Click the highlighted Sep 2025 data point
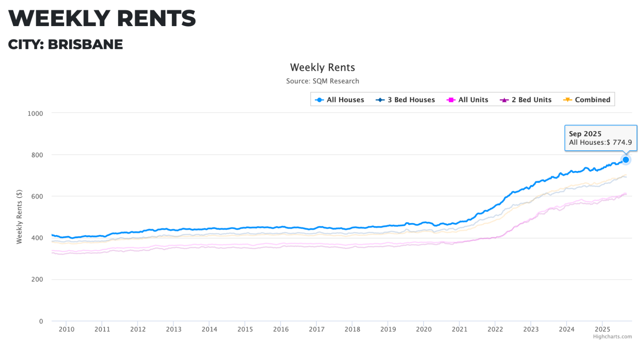 point(626,160)
